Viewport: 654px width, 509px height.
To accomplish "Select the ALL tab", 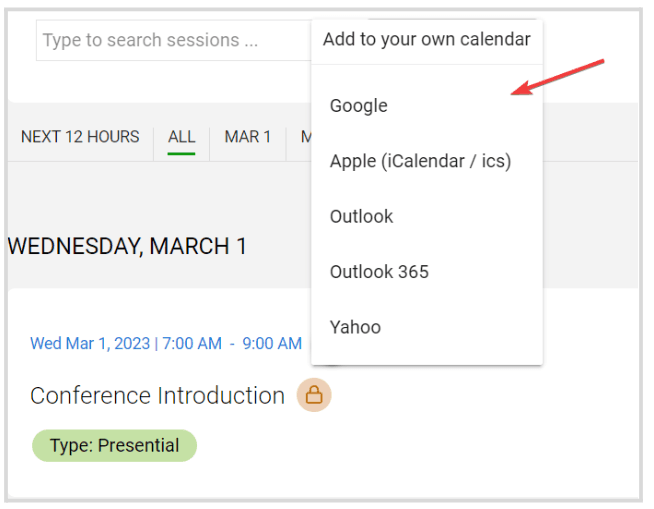I will pyautogui.click(x=181, y=137).
